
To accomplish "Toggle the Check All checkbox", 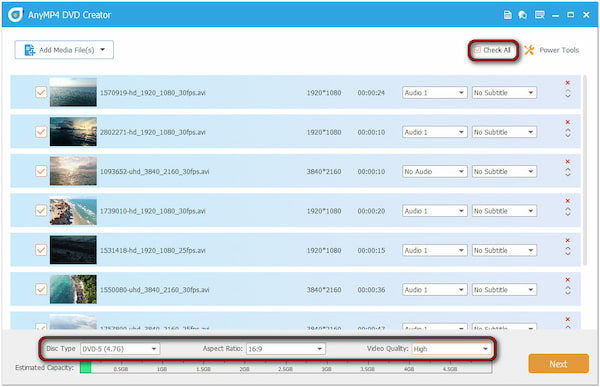I will tap(478, 50).
